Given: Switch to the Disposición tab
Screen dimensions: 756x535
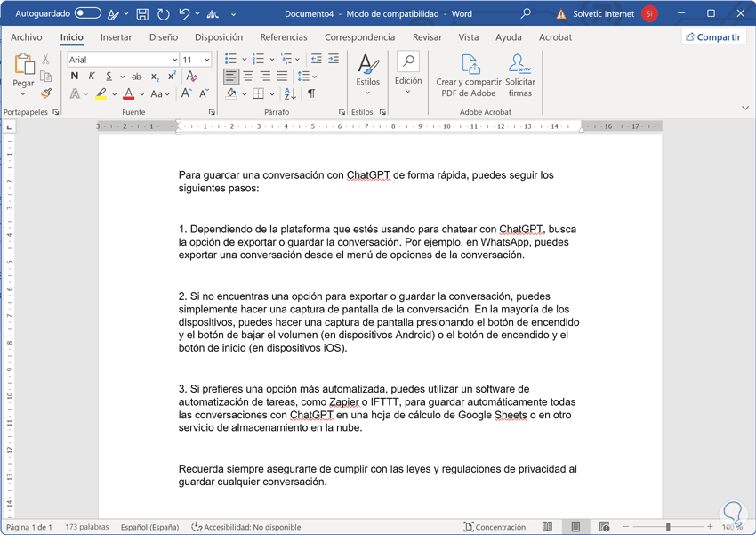Looking at the screenshot, I should pos(219,37).
